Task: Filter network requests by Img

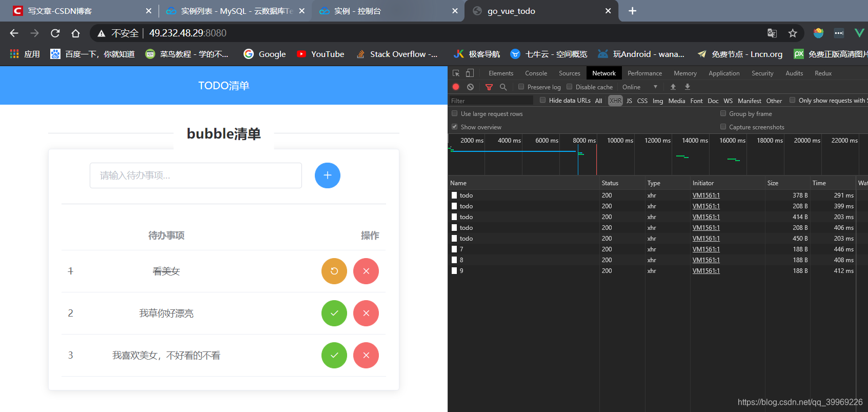Action: click(658, 101)
